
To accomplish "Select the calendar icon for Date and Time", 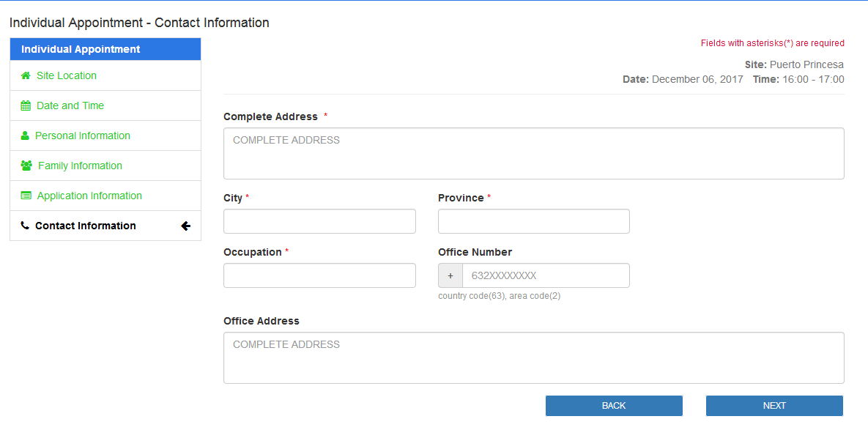I will 25,105.
